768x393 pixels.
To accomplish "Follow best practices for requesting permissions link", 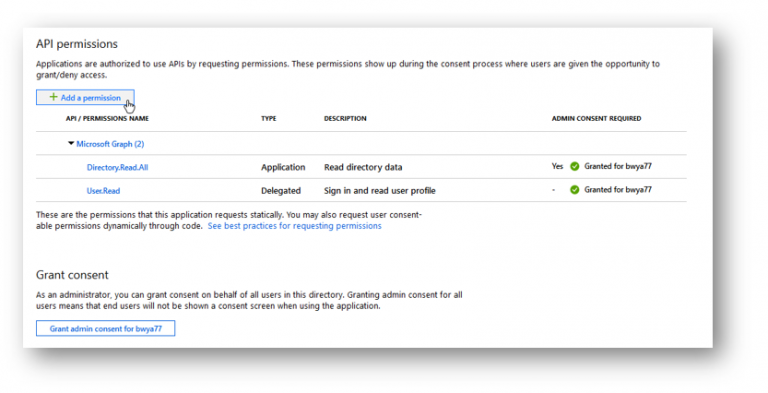I will click(x=294, y=226).
